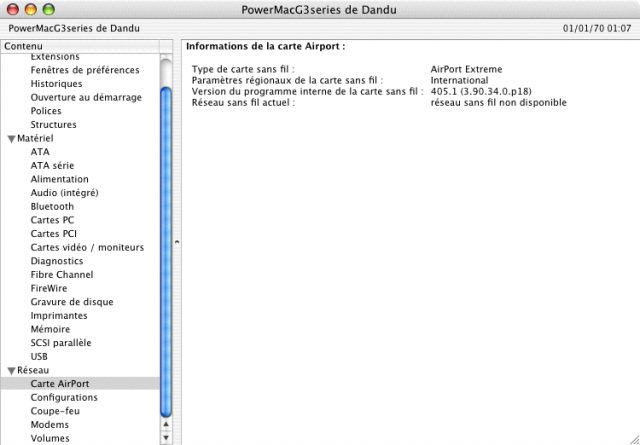640x445 pixels.
Task: Select Cartes PC in sidebar
Action: 52,220
